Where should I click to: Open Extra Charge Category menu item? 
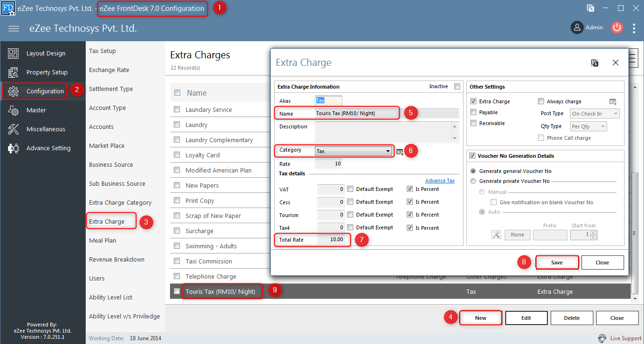120,203
